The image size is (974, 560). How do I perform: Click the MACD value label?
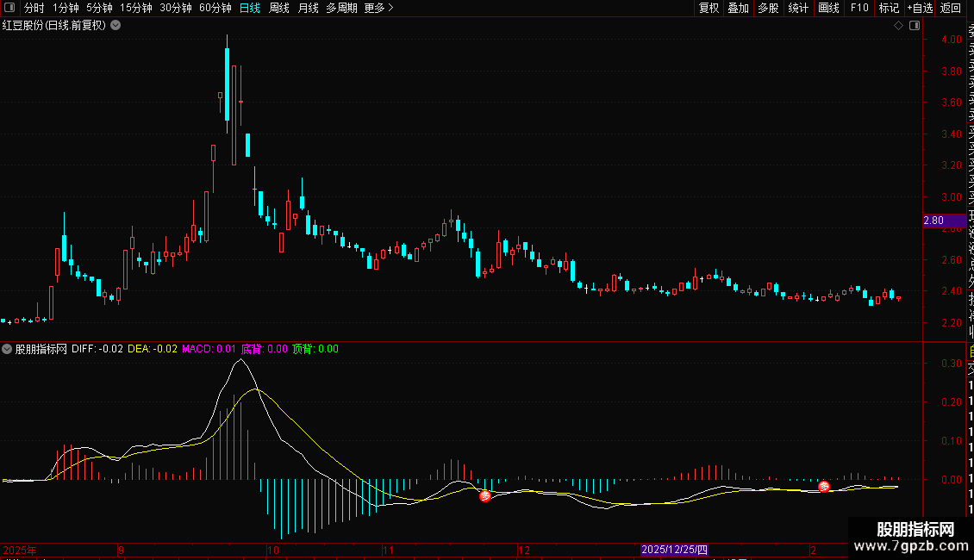(x=209, y=349)
